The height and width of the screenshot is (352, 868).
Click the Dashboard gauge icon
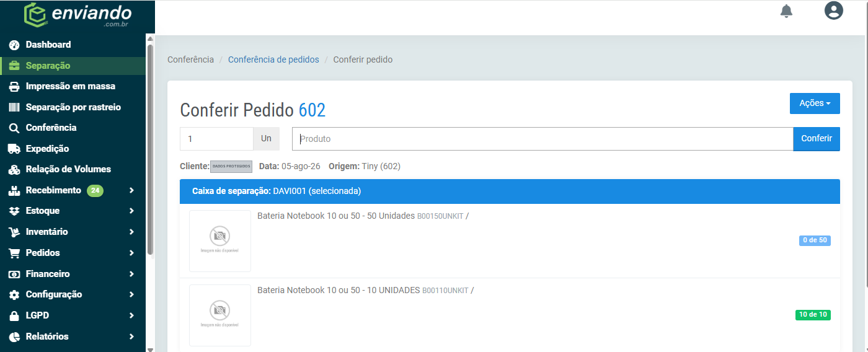tap(14, 45)
